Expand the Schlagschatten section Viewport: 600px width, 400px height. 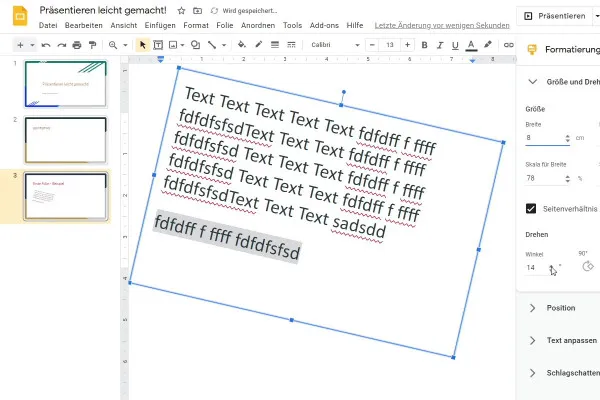click(x=532, y=373)
